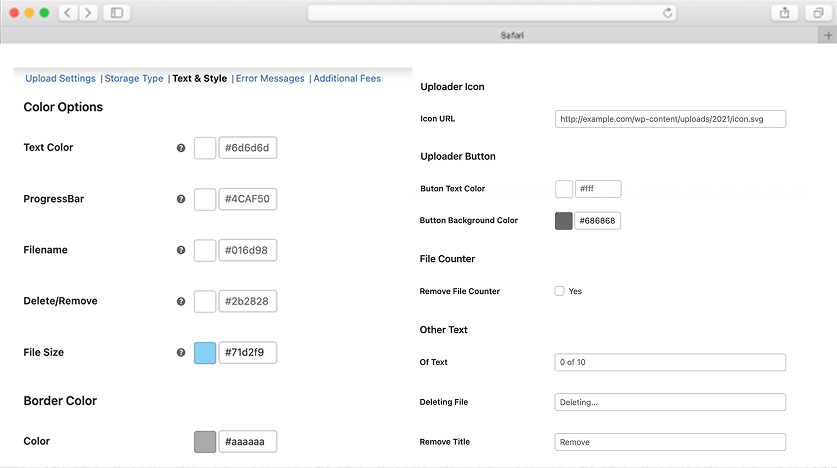
Task: Click the 'Yes' checkbox label
Action: [x=575, y=291]
